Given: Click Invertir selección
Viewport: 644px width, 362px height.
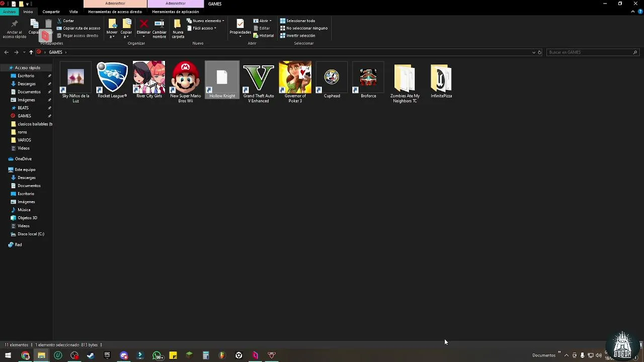Looking at the screenshot, I should point(297,36).
